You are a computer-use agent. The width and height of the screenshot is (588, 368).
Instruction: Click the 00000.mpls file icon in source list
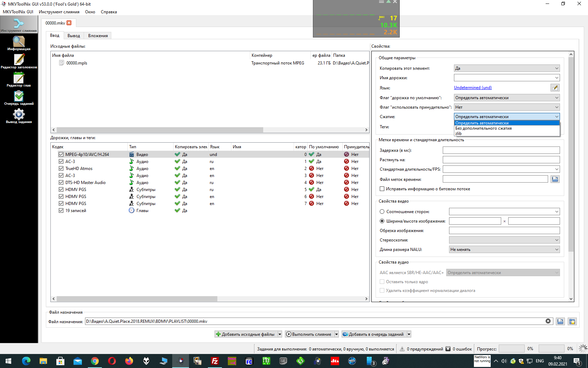coord(62,63)
